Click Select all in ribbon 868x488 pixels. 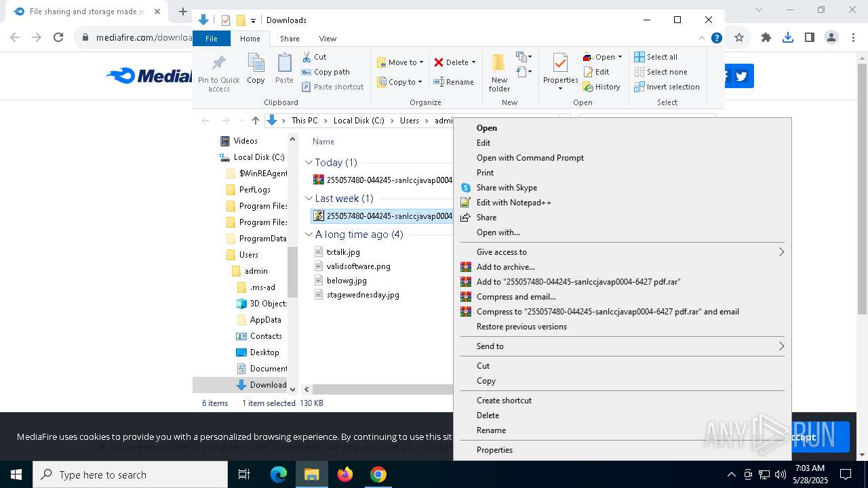pos(656,57)
